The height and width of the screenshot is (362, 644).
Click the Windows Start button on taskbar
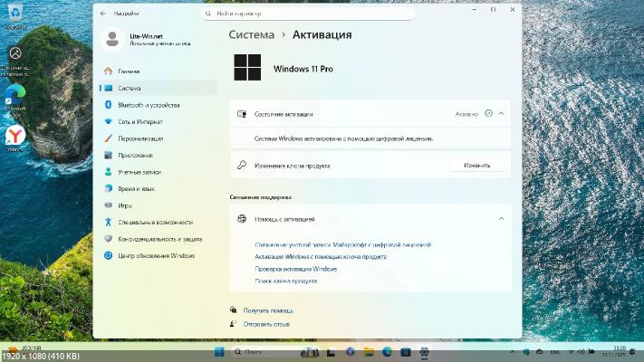click(x=219, y=350)
